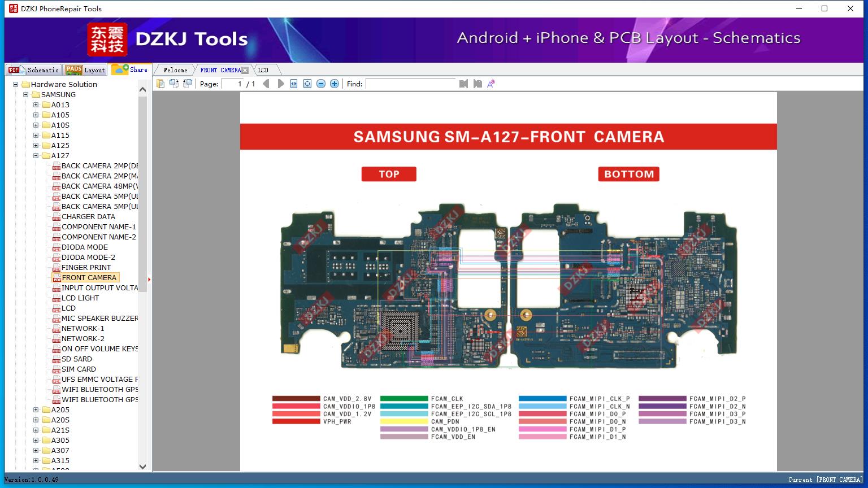Click the Find text input field
This screenshot has width=868, height=488.
[411, 84]
